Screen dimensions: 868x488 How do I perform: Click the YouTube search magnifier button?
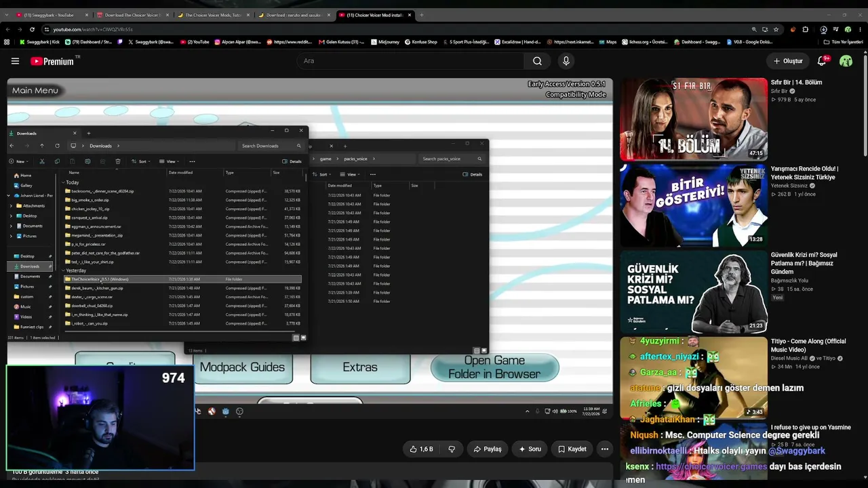pyautogui.click(x=537, y=61)
